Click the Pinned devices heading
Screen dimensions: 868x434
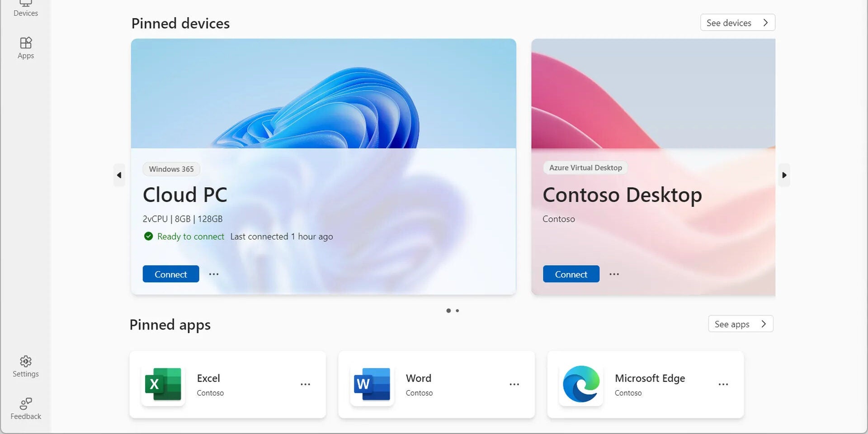[x=180, y=23]
